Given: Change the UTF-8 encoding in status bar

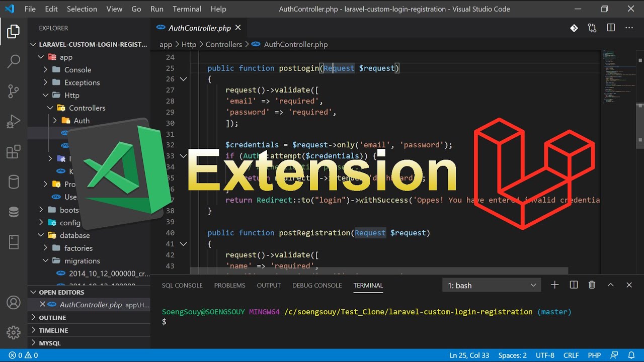Looking at the screenshot, I should pos(545,355).
